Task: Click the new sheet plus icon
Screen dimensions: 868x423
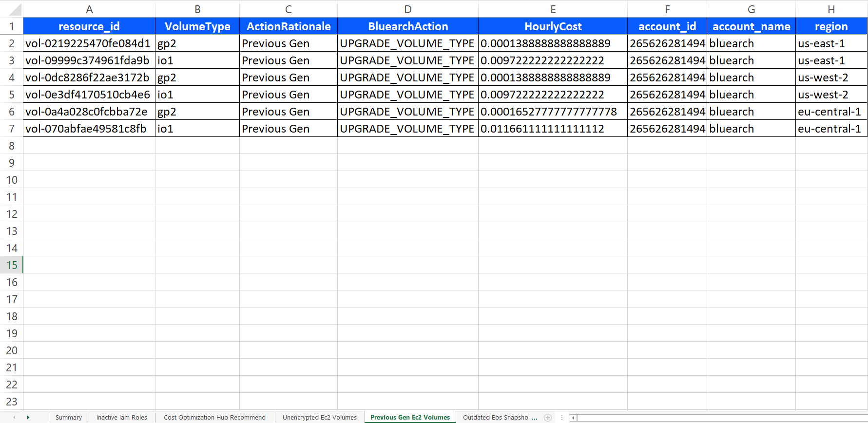Action: [x=548, y=418]
